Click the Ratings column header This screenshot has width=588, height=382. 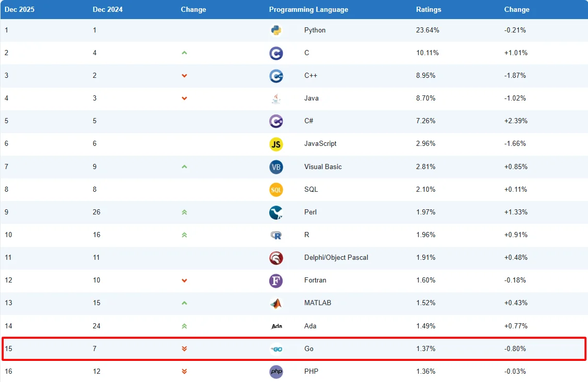[429, 9]
